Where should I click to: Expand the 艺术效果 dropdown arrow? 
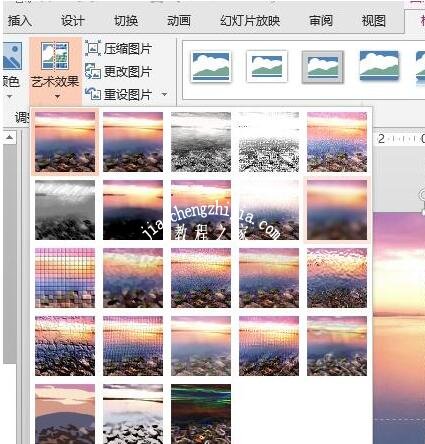click(57, 97)
